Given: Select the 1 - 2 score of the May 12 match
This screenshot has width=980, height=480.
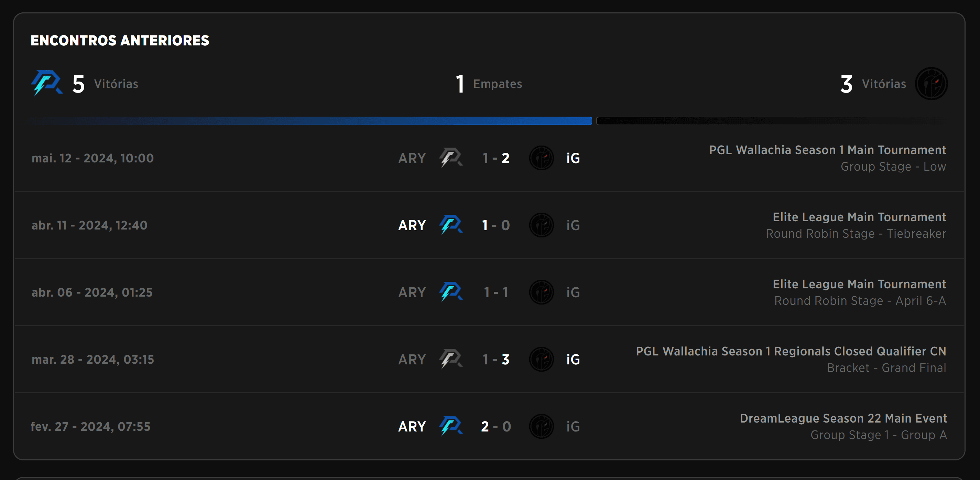Looking at the screenshot, I should [x=496, y=158].
